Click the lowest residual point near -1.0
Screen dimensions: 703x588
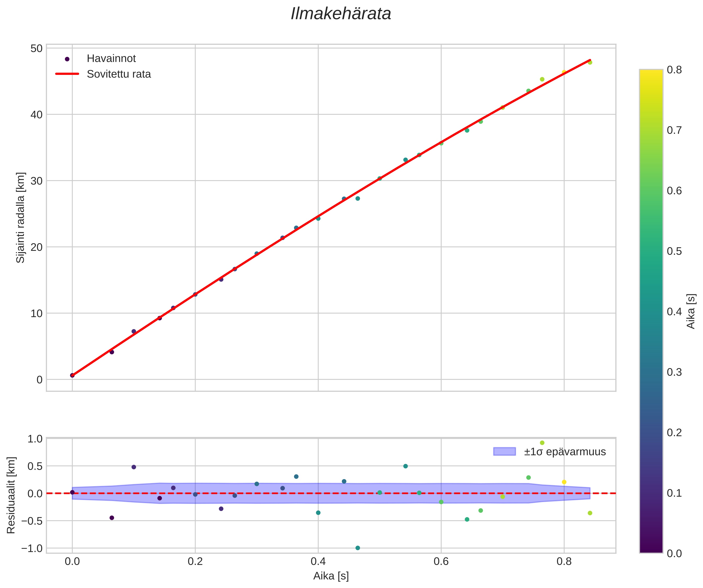[358, 548]
